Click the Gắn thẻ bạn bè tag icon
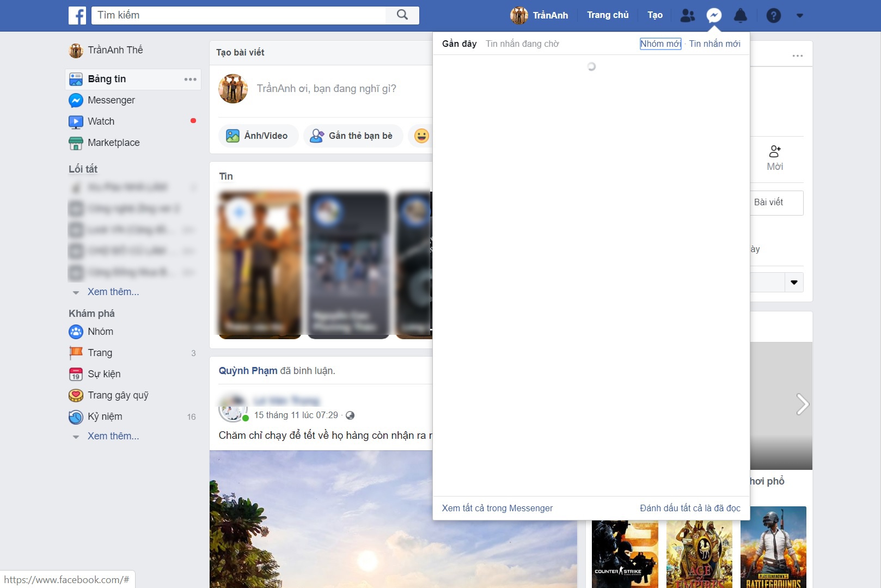This screenshot has height=588, width=881. tap(316, 135)
